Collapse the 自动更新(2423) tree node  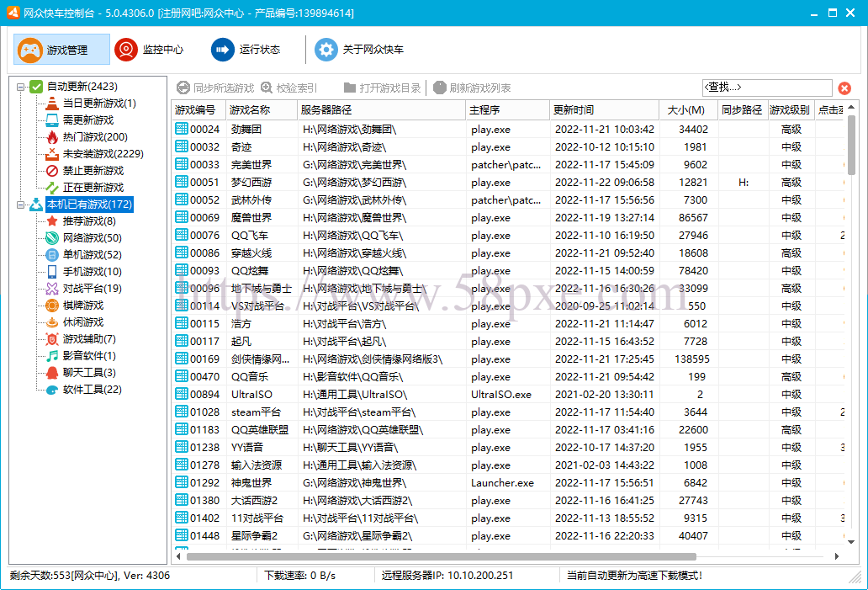click(x=20, y=87)
